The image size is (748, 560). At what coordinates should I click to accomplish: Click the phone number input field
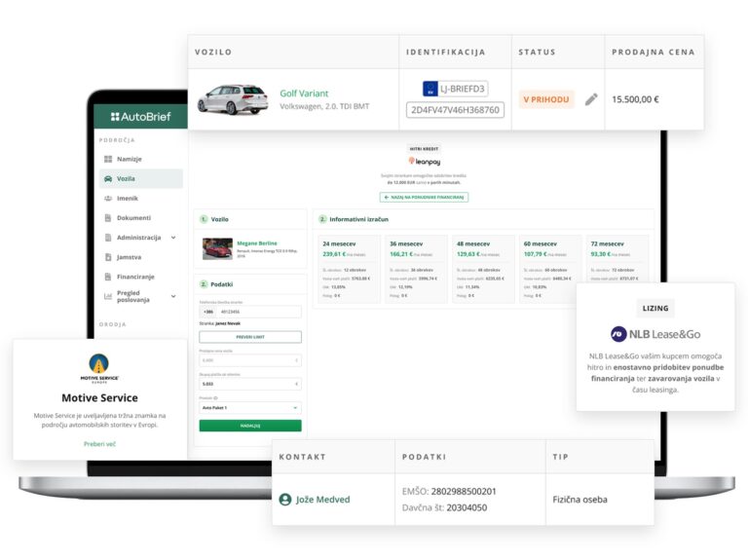click(257, 313)
